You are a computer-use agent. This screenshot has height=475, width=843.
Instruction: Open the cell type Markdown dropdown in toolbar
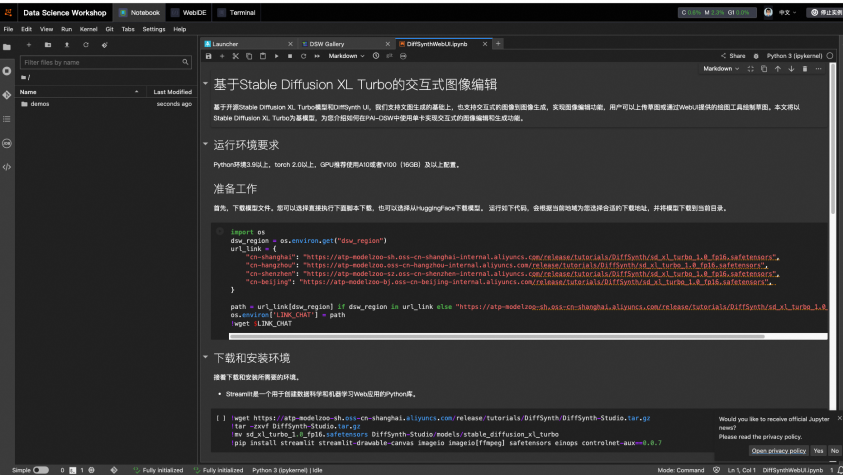point(346,56)
